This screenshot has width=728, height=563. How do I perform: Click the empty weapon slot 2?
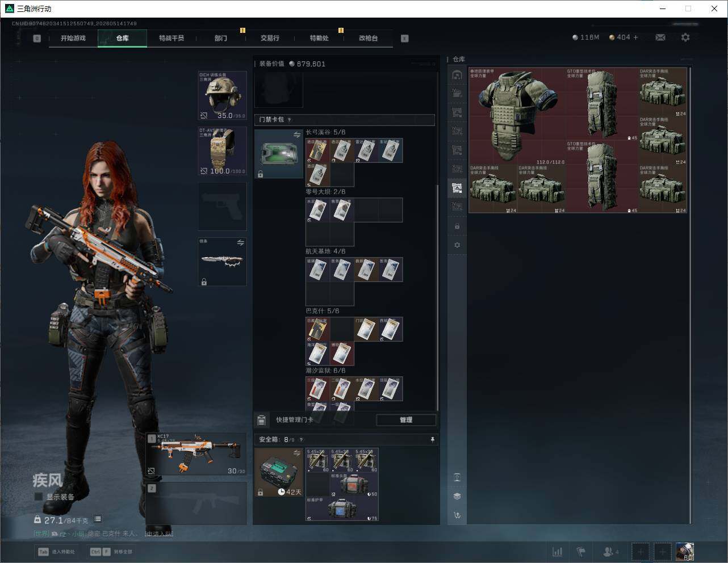pyautogui.click(x=196, y=503)
